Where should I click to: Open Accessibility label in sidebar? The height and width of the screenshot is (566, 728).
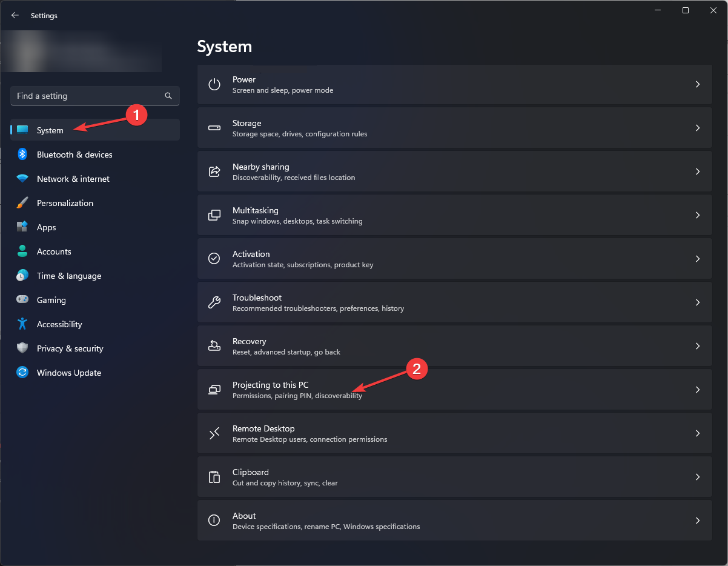[x=59, y=324]
